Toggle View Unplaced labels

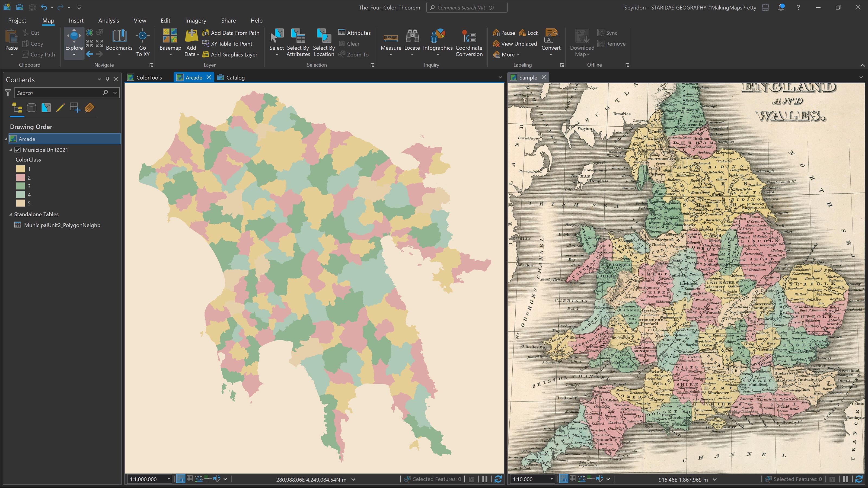coord(515,43)
